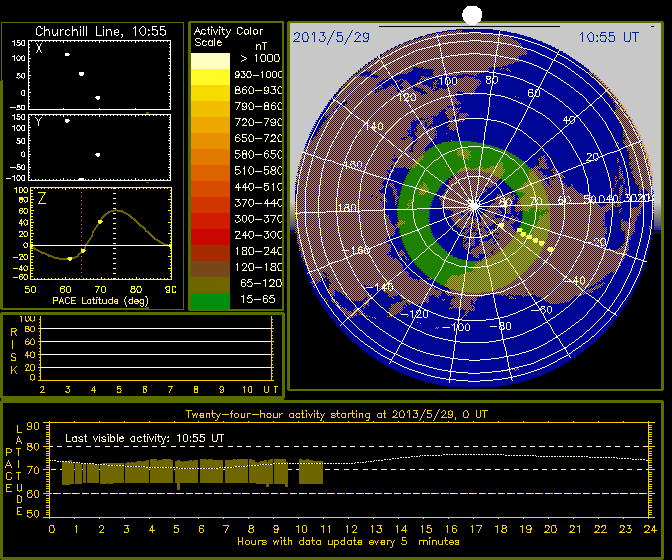Screen dimensions: 672x560
Task: Click 'Hours with data update every 5 minutes'
Action: pos(348,542)
